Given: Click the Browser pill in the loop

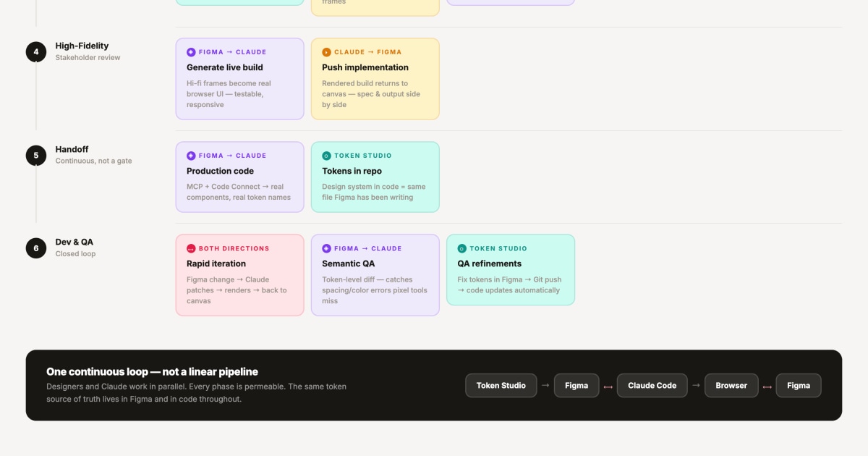Looking at the screenshot, I should tap(731, 385).
